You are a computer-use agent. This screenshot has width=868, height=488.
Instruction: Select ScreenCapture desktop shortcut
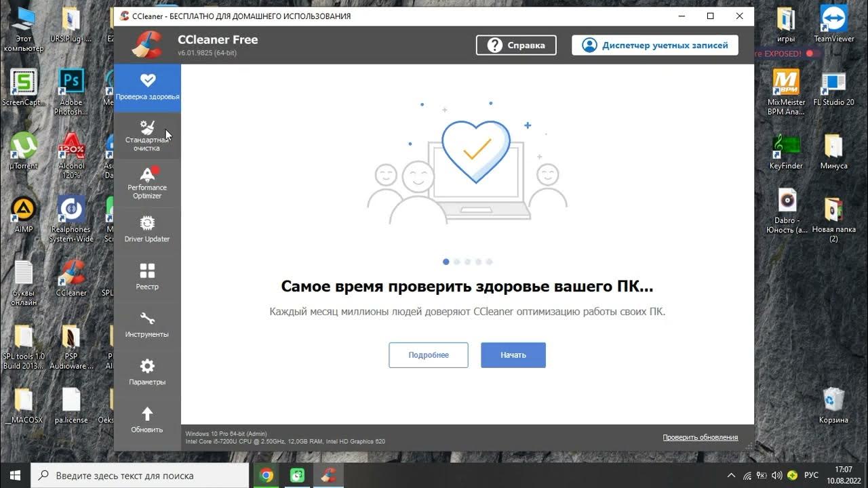(24, 88)
